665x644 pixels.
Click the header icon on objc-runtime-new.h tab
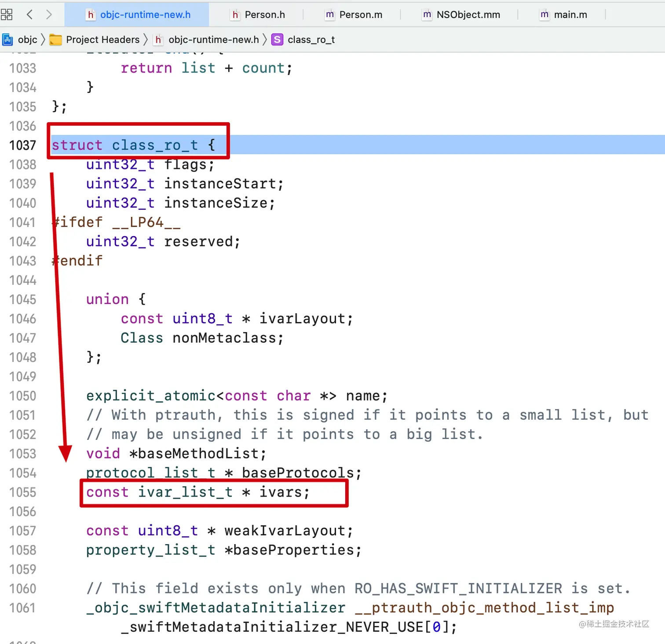91,15
